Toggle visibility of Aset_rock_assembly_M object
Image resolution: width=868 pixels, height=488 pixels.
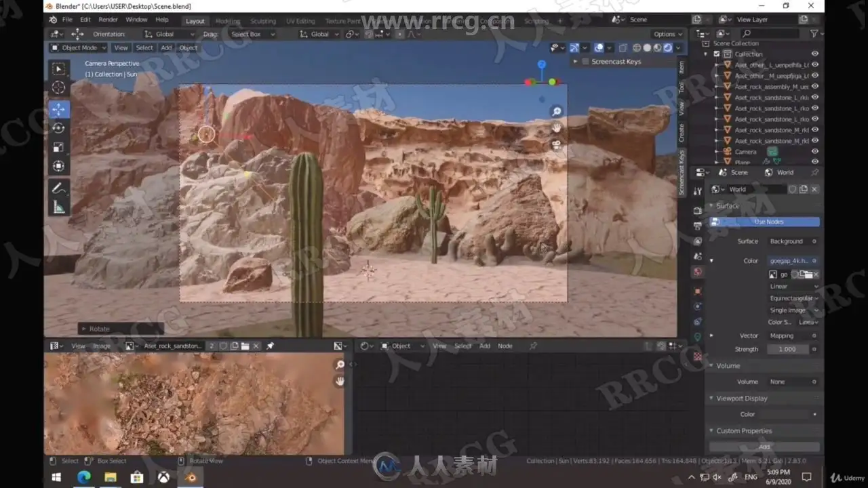pyautogui.click(x=814, y=87)
